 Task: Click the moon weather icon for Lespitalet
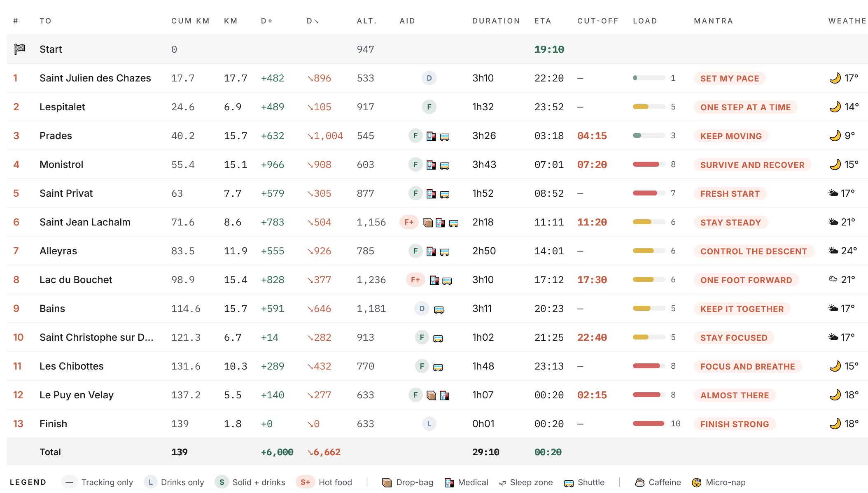pos(835,107)
